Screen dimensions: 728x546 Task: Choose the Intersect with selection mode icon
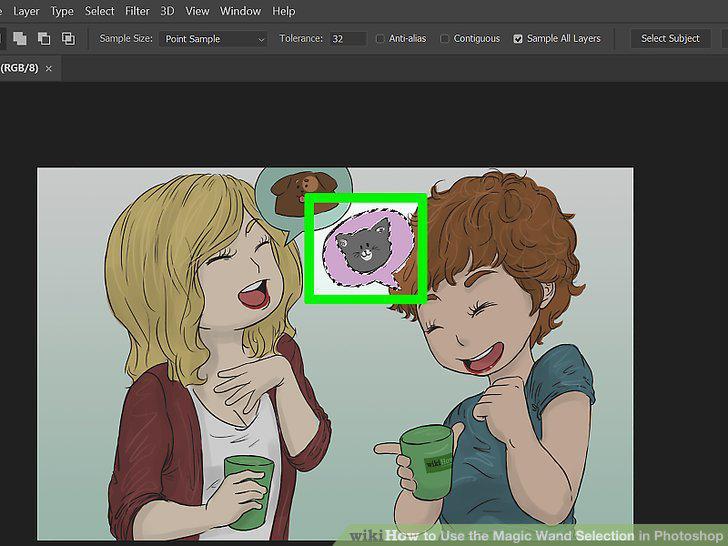(x=68, y=39)
